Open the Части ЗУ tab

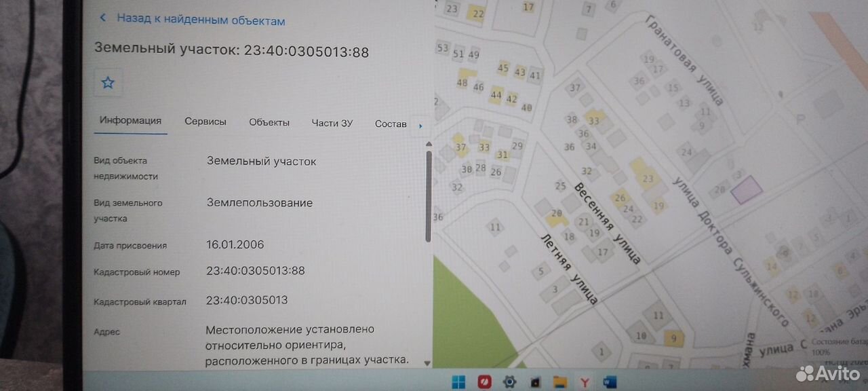(x=332, y=123)
